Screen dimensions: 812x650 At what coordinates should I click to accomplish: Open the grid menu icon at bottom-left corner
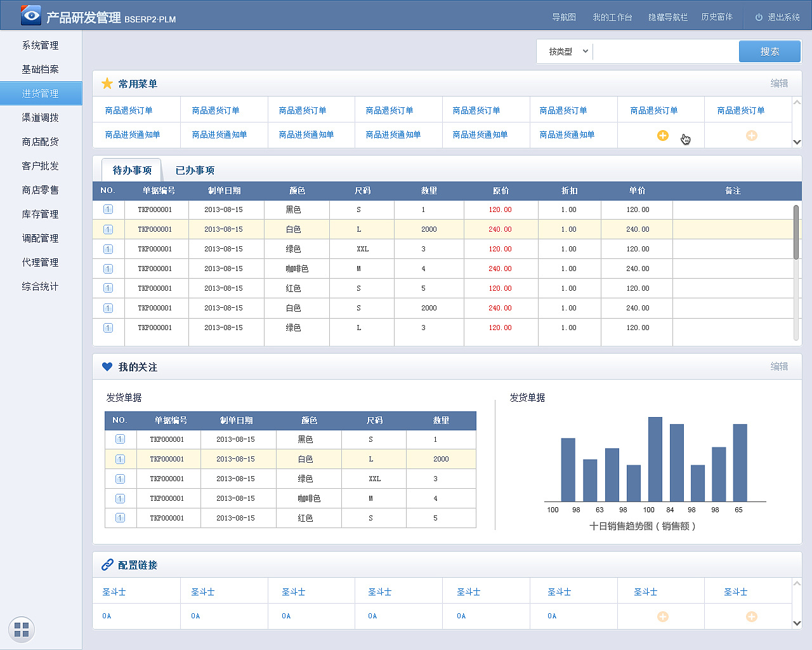click(x=22, y=629)
